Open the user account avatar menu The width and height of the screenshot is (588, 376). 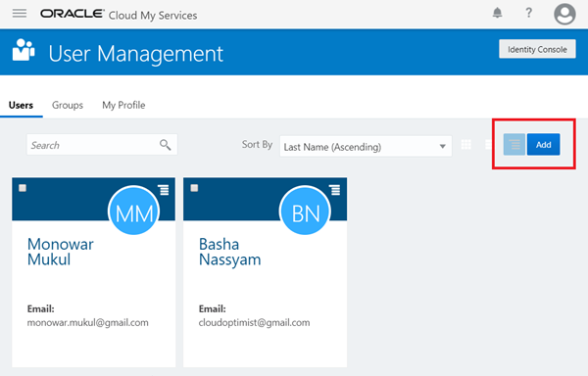point(564,15)
